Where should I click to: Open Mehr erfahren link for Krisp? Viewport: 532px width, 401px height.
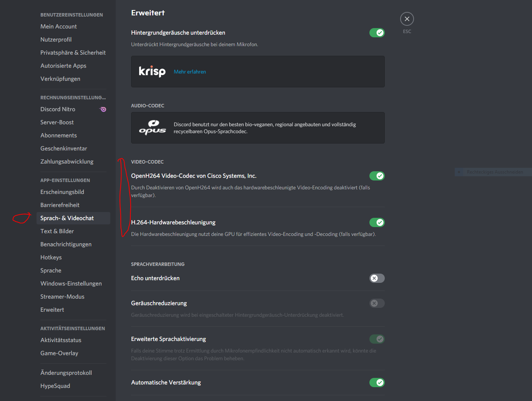[x=190, y=72]
